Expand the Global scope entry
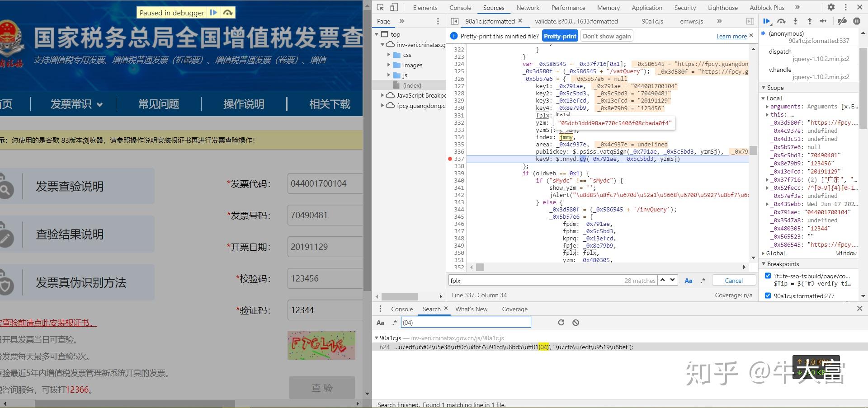 tap(764, 253)
